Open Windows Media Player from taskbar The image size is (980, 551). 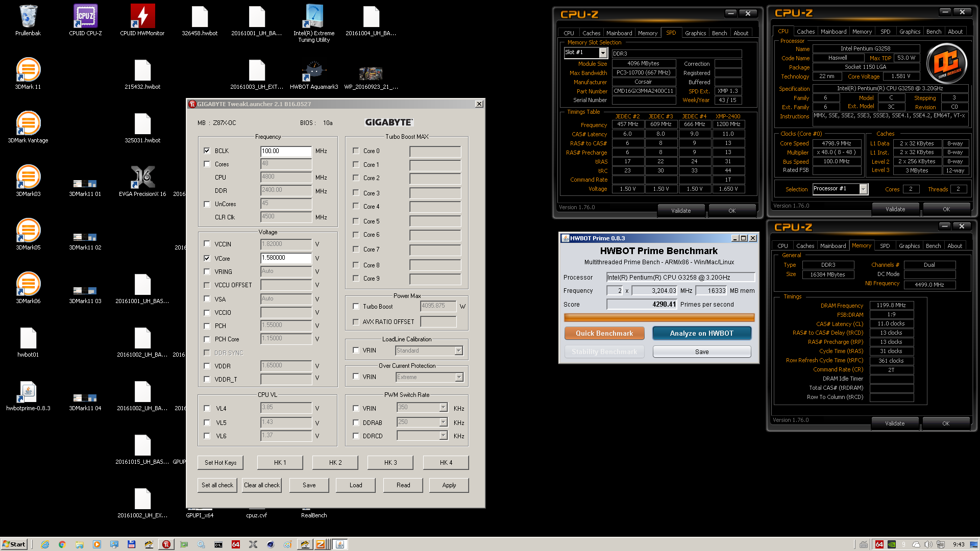pos(96,544)
